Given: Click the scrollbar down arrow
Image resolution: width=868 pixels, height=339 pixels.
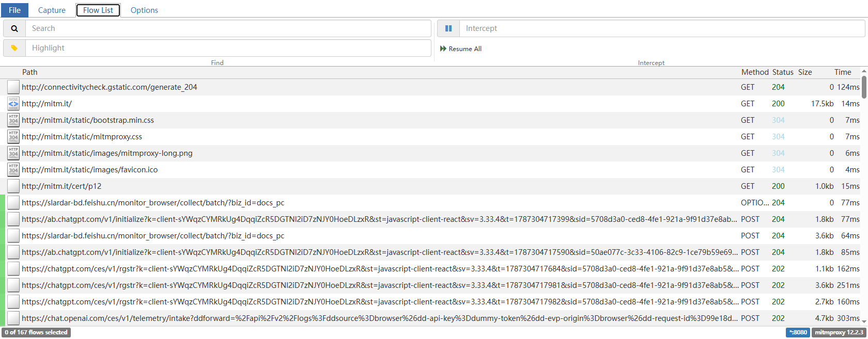Looking at the screenshot, I should click(864, 321).
